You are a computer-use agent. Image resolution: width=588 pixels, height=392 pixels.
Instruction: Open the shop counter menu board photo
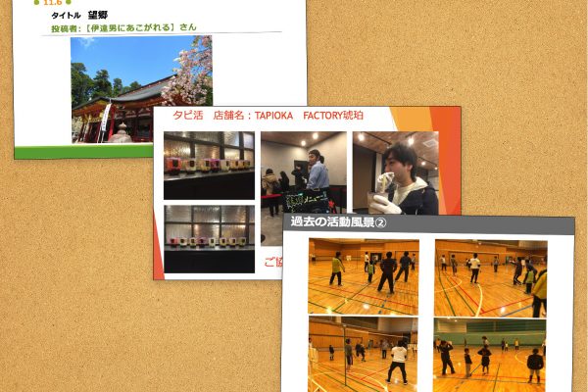[x=304, y=172]
